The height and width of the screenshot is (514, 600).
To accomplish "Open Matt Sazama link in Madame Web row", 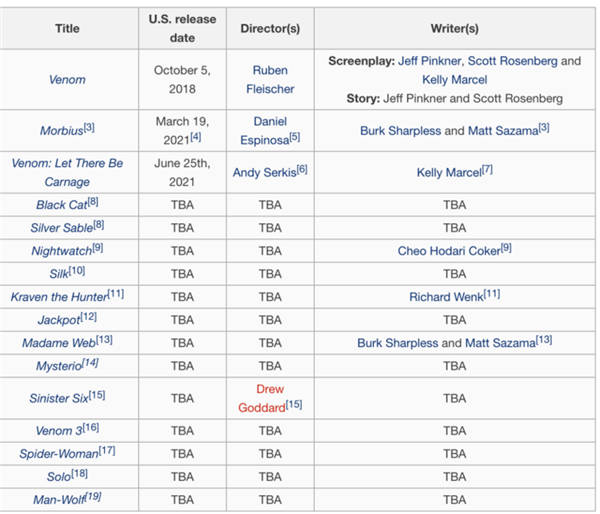I will (x=501, y=343).
